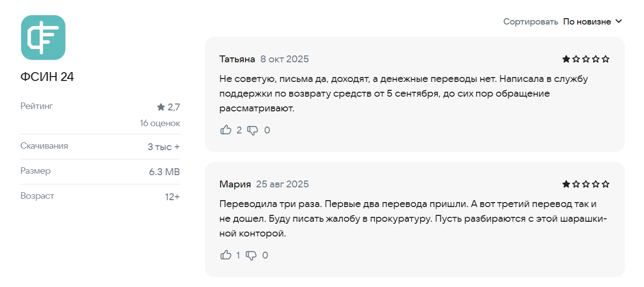
Task: Click the star rating on Татьяна's review
Action: (586, 59)
